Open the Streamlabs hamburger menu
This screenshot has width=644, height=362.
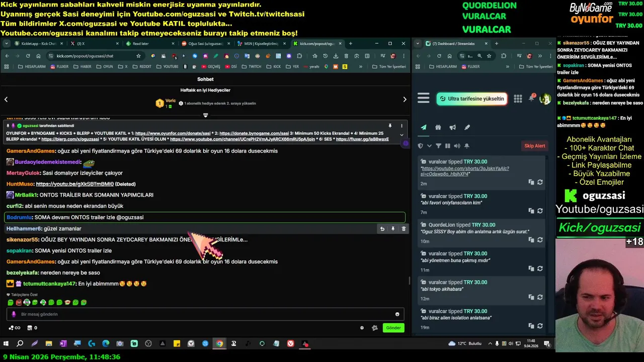tap(424, 99)
